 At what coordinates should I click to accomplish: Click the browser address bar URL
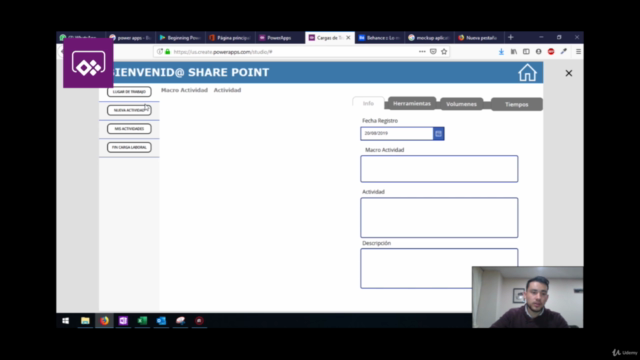click(x=223, y=52)
